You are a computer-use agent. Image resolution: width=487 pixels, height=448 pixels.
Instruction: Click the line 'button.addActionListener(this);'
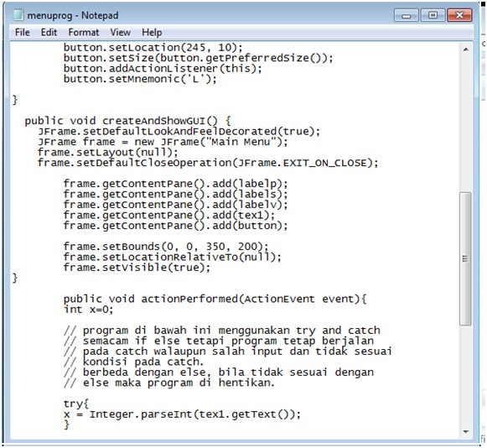coord(163,69)
